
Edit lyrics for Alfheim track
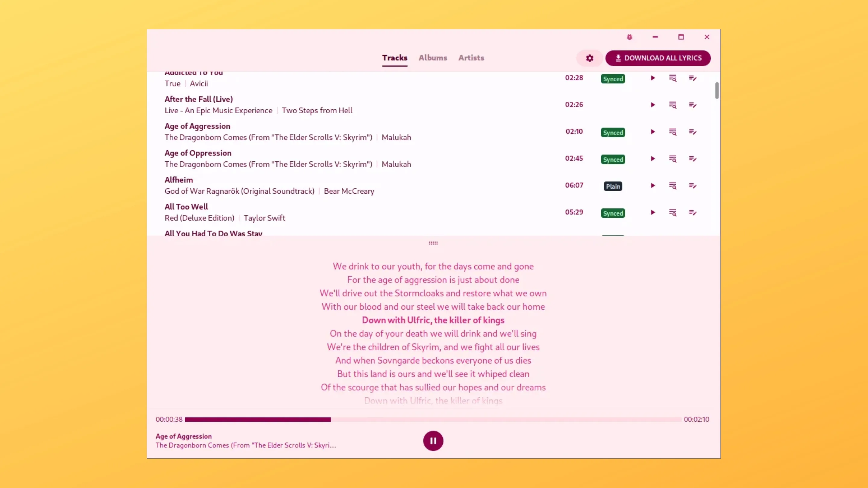click(693, 186)
